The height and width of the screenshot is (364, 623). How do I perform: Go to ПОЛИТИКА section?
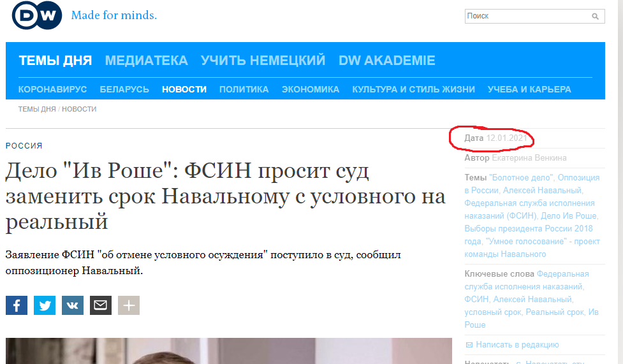[244, 89]
